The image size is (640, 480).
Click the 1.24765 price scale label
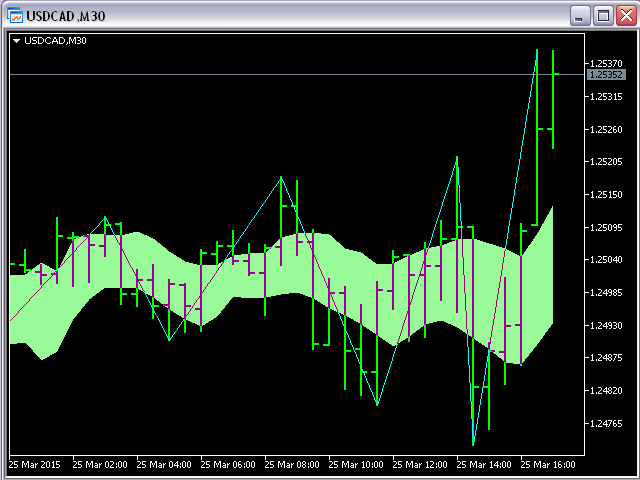point(607,423)
